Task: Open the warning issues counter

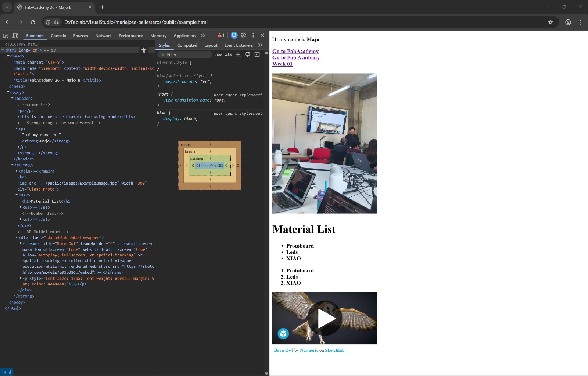Action: point(221,35)
